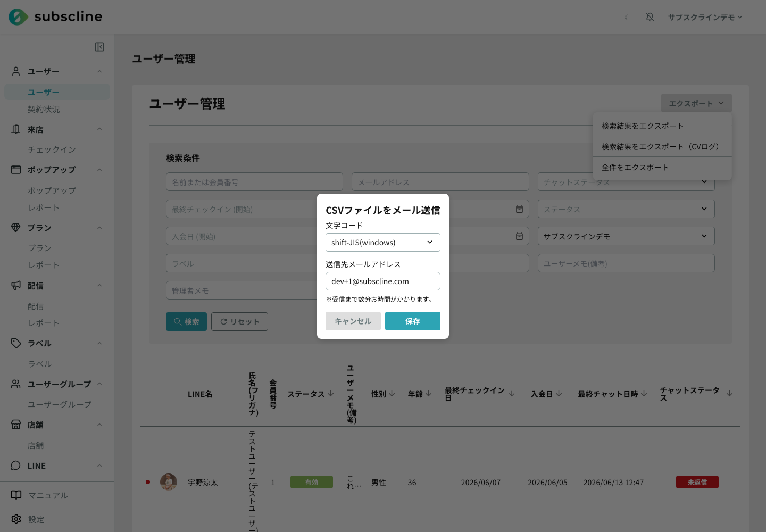Open サブスクラインデモ account menu in header
Screen dimensions: 766x532
(x=705, y=17)
